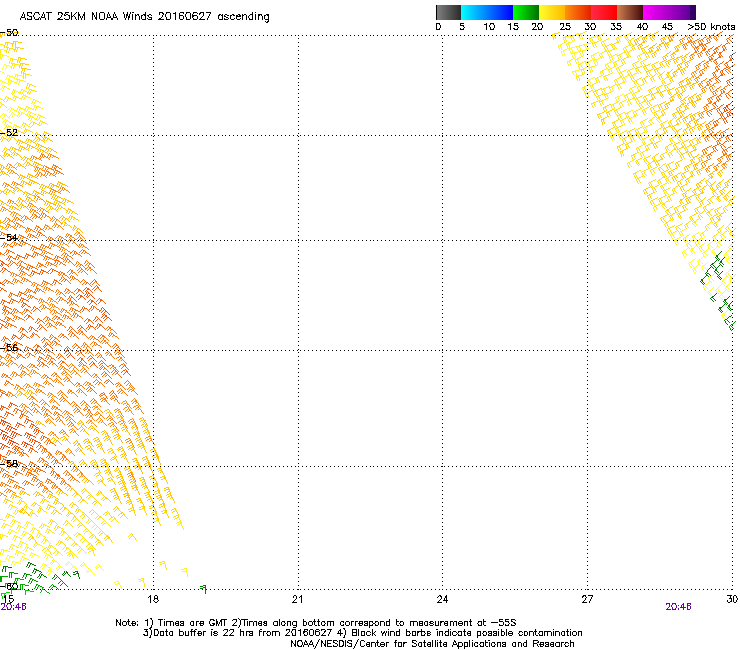Click the brown 35-40 knots color segment
This screenshot has height=650, width=740.
630,12
